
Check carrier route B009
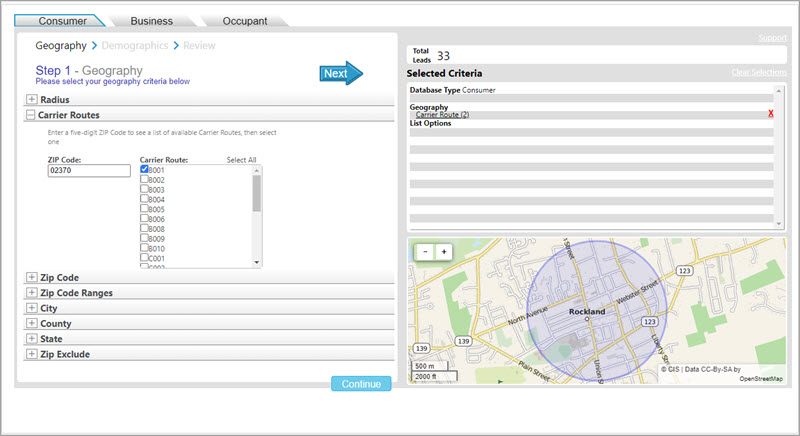click(144, 238)
